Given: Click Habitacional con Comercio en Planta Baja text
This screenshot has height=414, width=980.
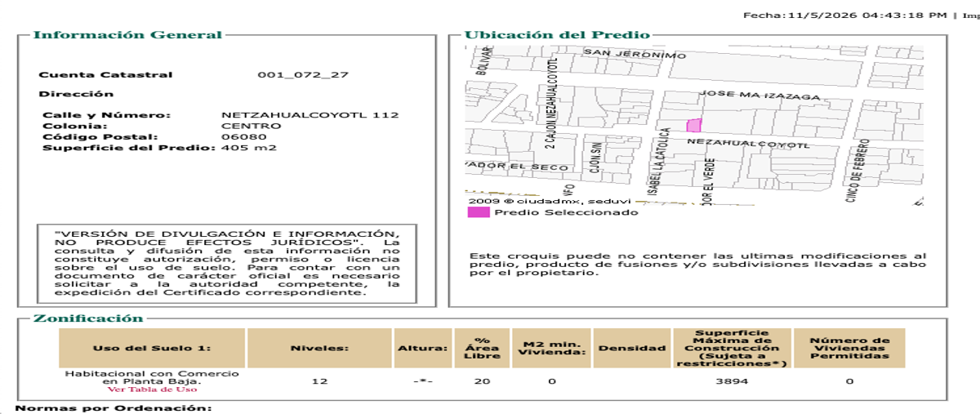Looking at the screenshot, I should 152,377.
